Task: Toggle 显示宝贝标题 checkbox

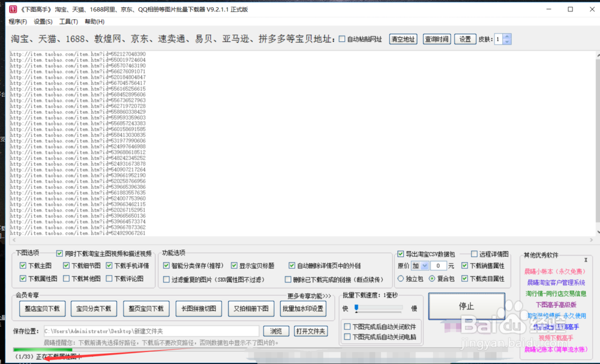Action: point(234,265)
